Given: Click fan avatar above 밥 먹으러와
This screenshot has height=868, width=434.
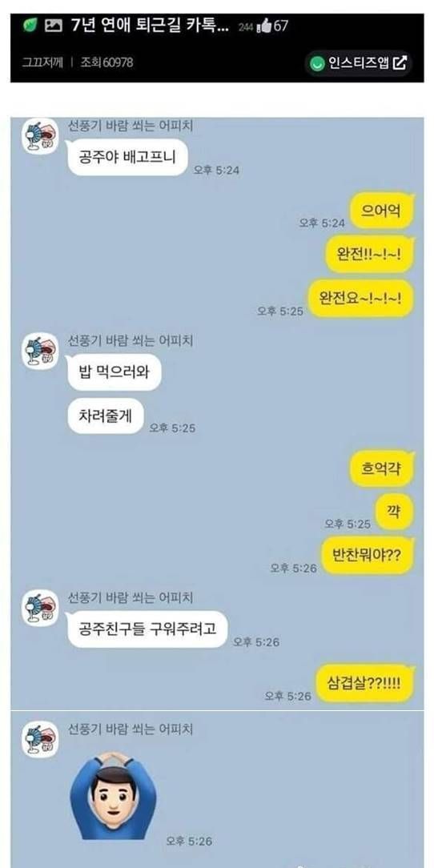Looking at the screenshot, I should 40,351.
